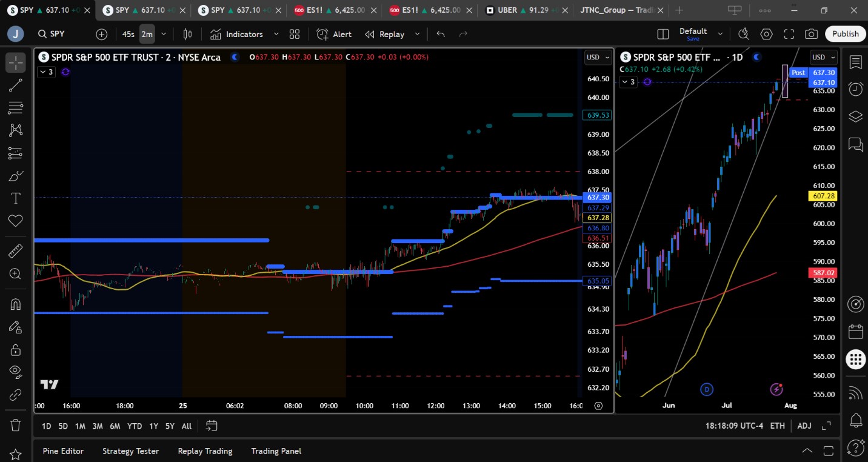
Task: Open the indicator templates grid
Action: [x=295, y=34]
